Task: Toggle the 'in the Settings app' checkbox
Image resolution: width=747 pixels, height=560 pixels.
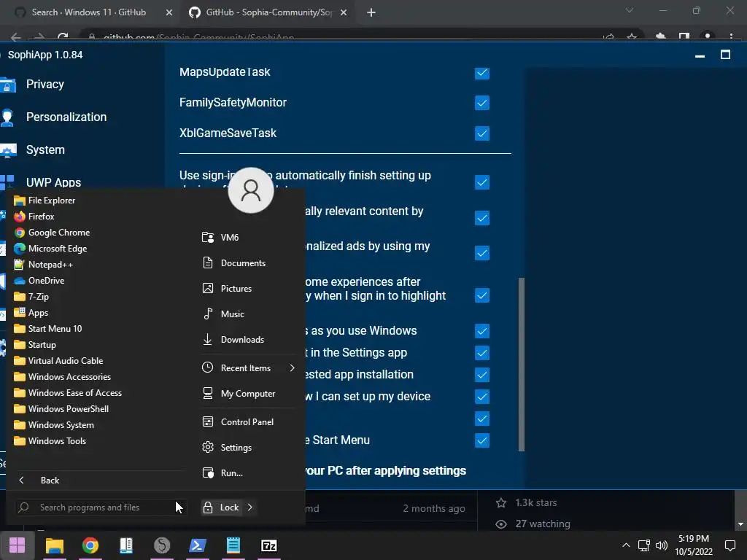Action: 482,353
